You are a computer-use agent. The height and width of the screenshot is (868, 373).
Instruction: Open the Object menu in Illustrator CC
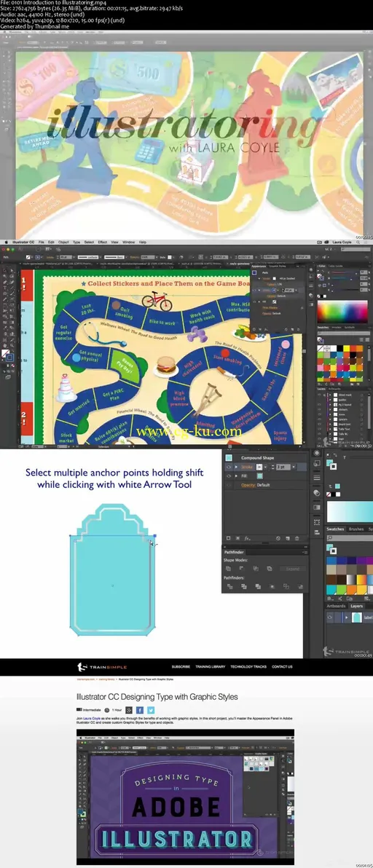[x=63, y=242]
